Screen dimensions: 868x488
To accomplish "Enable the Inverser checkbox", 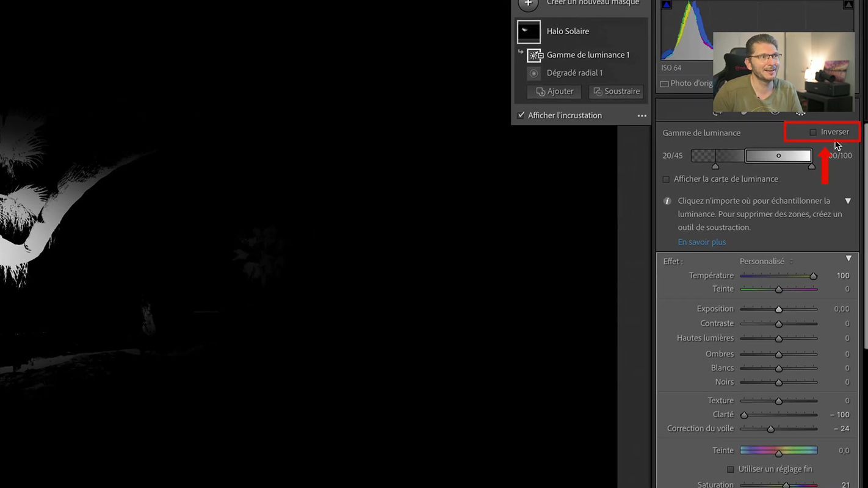I will [x=813, y=132].
